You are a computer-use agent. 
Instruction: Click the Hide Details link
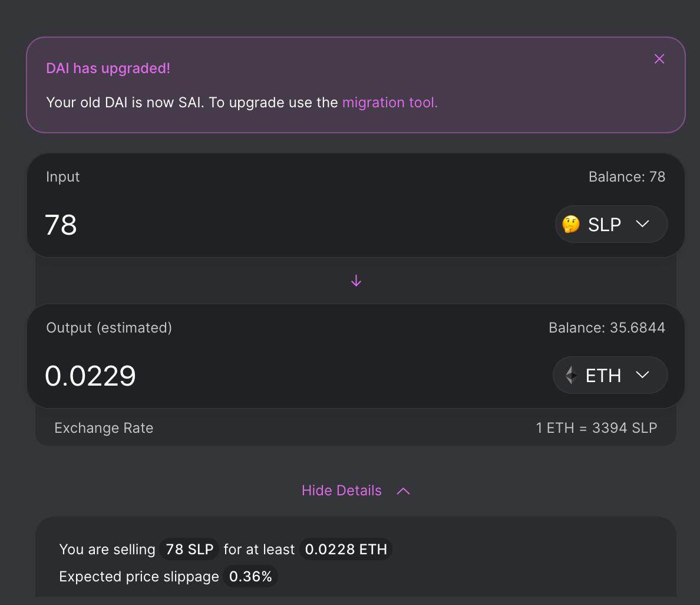[342, 491]
